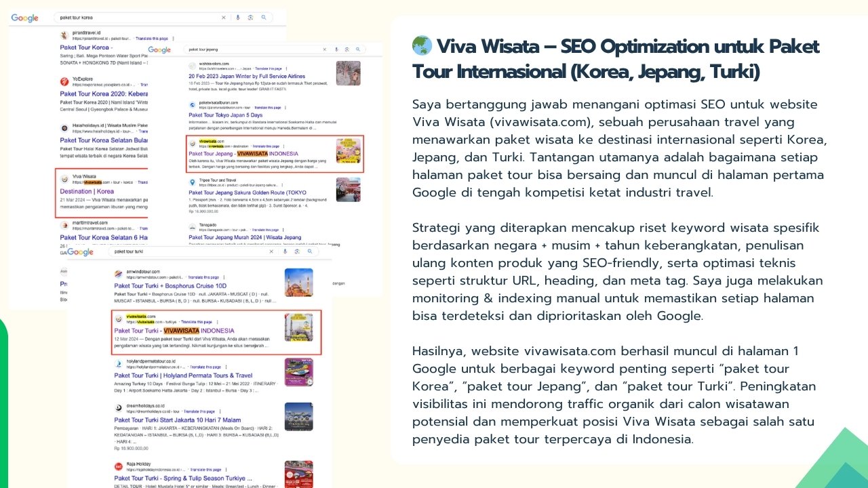Click the Tripee Sakura temple thumbnail

click(348, 189)
